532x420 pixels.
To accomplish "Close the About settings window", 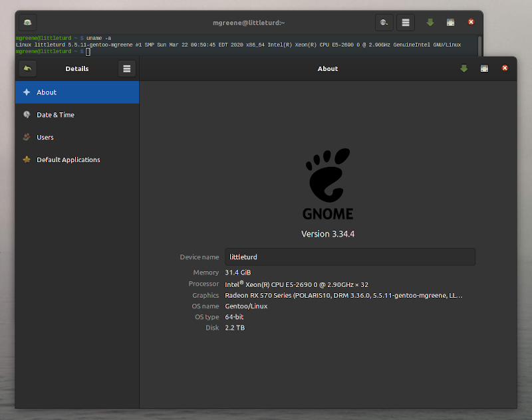I will [505, 68].
